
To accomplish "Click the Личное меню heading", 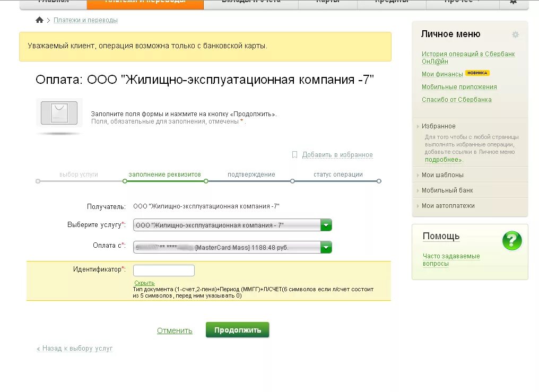I will coord(450,34).
